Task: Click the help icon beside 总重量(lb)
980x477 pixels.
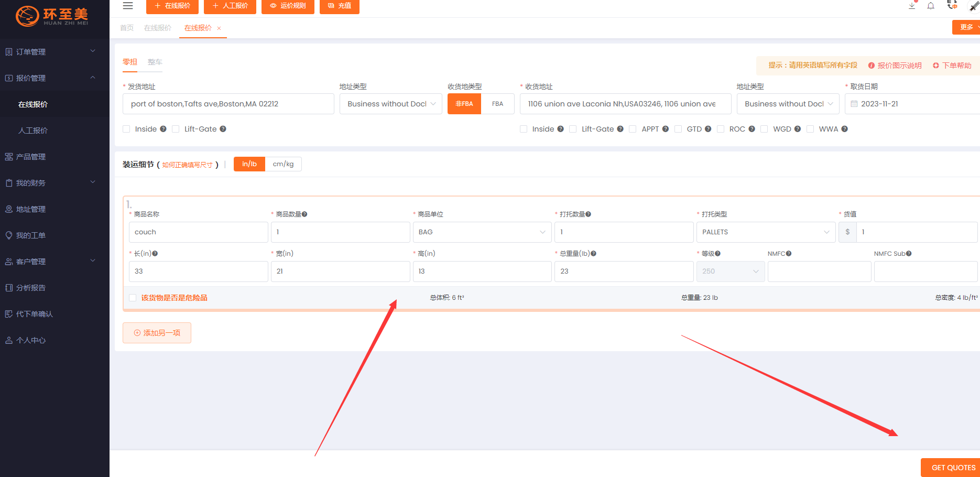Action: pos(593,254)
